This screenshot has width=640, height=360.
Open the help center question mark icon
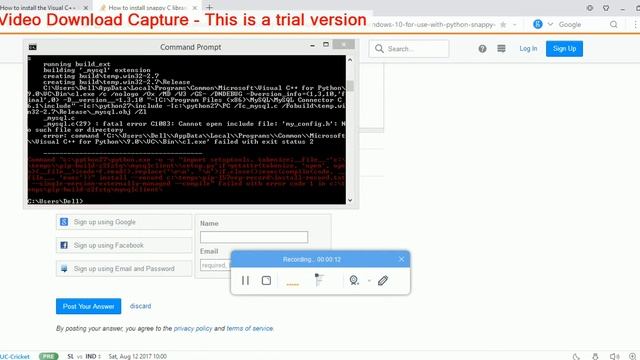[x=482, y=49]
